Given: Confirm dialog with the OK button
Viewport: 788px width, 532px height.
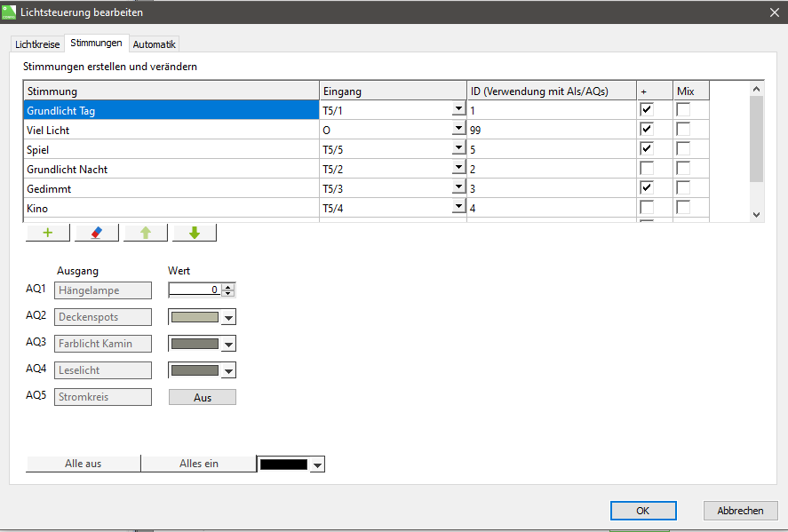Looking at the screenshot, I should (642, 511).
